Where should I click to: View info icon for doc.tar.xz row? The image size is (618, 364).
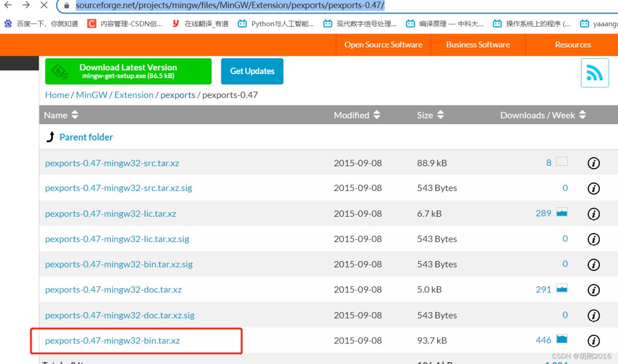pyautogui.click(x=593, y=290)
